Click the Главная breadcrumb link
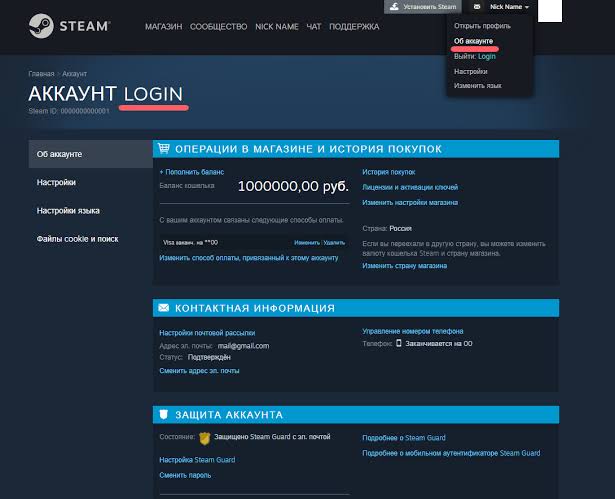Image resolution: width=615 pixels, height=499 pixels. (x=41, y=74)
